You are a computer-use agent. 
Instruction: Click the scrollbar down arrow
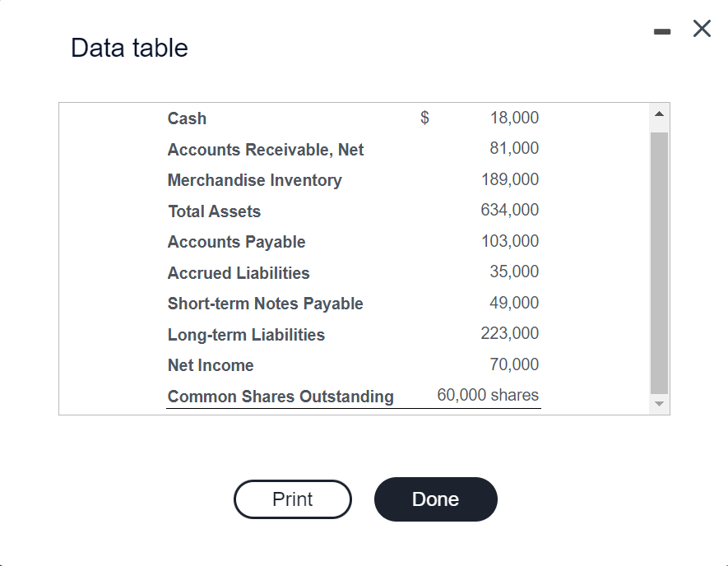click(659, 405)
